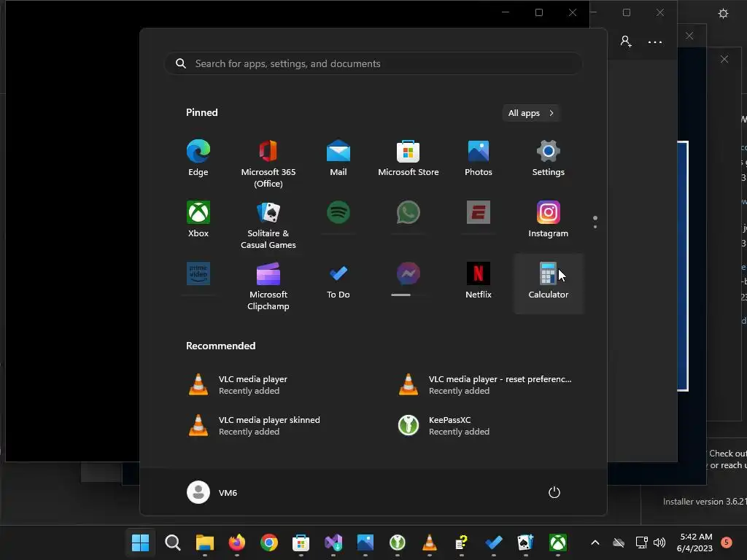Screen dimensions: 747x560
Task: Open taskbar Search magnifier
Action: [x=172, y=542]
